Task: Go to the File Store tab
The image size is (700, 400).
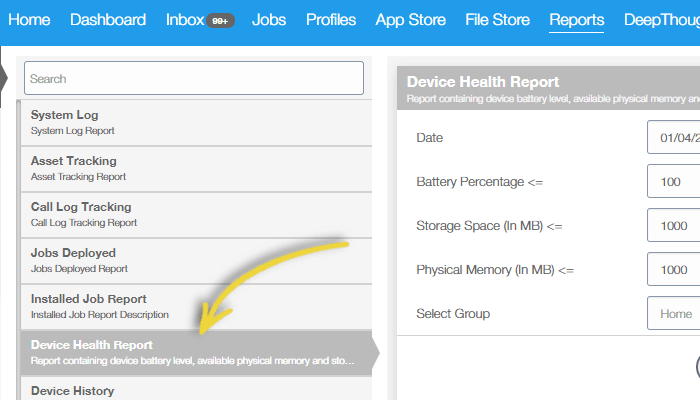Action: 497,20
